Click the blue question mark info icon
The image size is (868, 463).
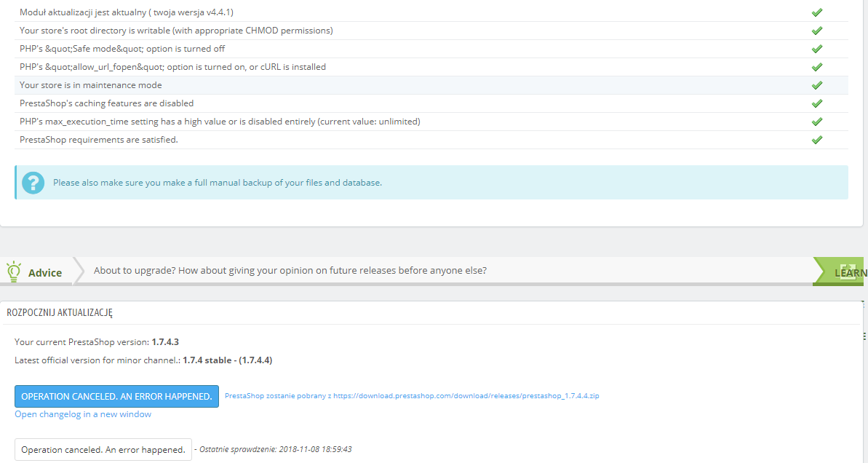pos(33,183)
